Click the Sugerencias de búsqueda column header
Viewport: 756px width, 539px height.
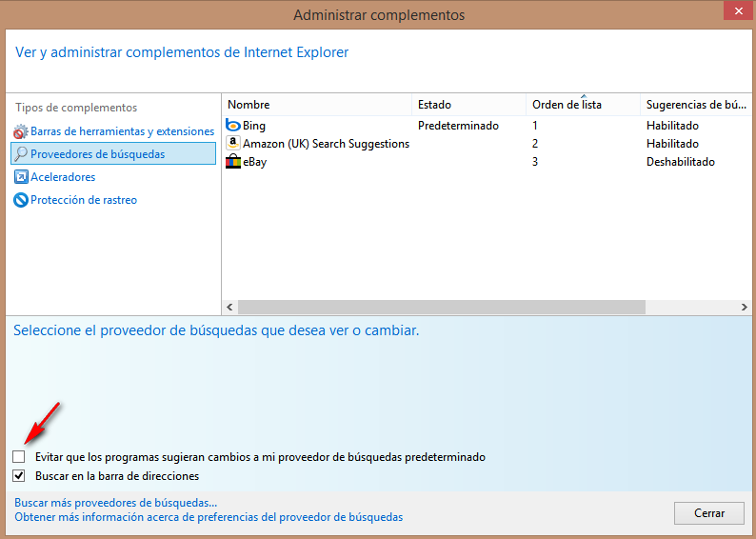tap(696, 105)
